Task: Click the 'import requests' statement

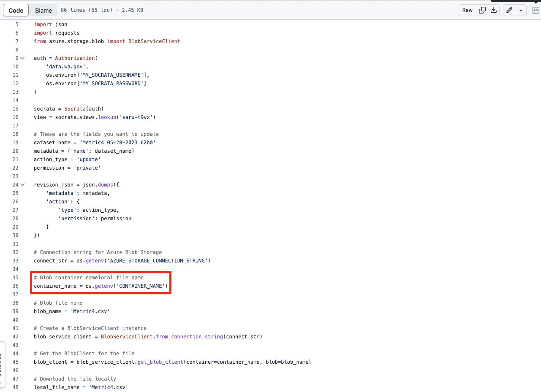Action: [x=57, y=33]
